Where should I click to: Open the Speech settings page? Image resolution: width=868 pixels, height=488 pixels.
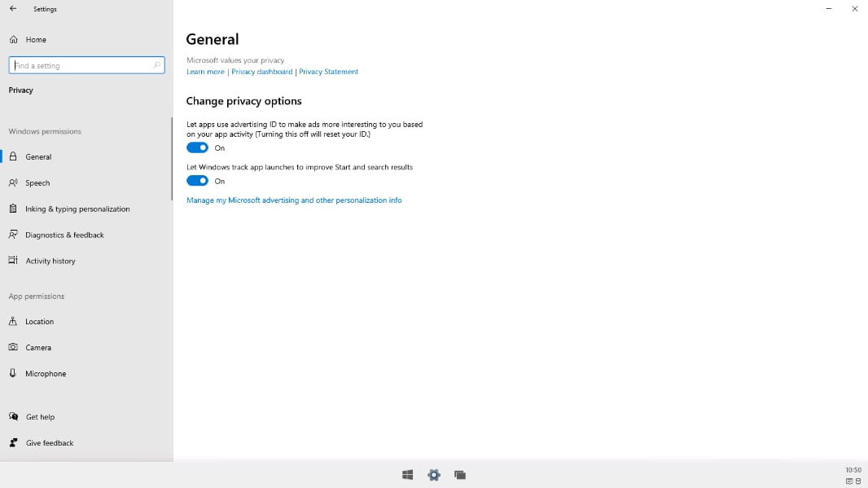(86, 182)
